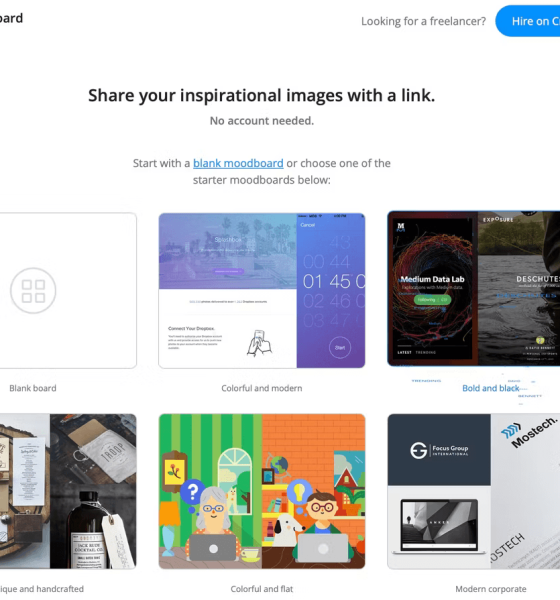Choose the Modern corporate moodboard thumbnail
This screenshot has height=600, width=560.
(x=473, y=491)
